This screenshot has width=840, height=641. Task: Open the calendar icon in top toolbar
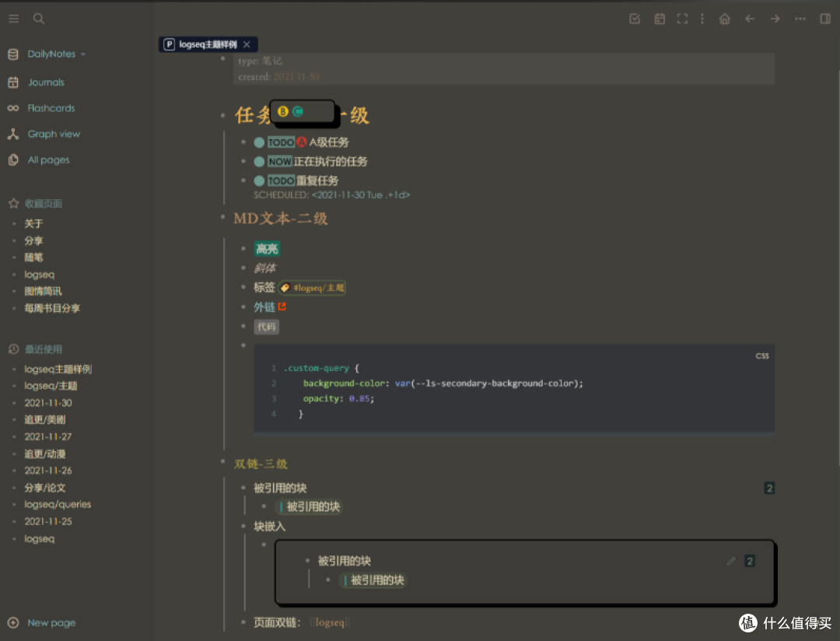coord(660,19)
